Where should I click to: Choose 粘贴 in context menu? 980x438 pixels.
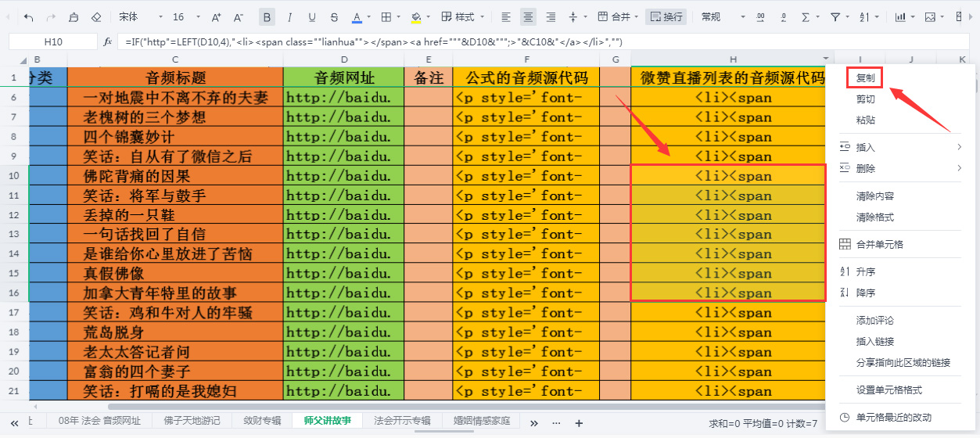[866, 120]
